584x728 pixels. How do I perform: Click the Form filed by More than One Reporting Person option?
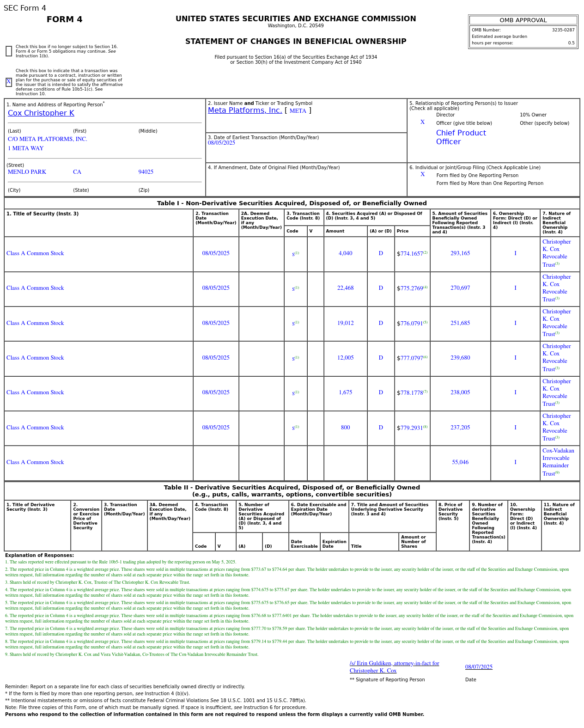click(x=490, y=184)
